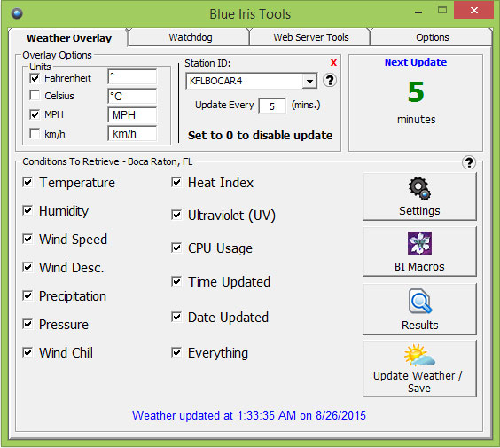Screen dimensions: 500x448
Task: Click the Blue Iris Tools title bar icon
Action: pos(17,13)
